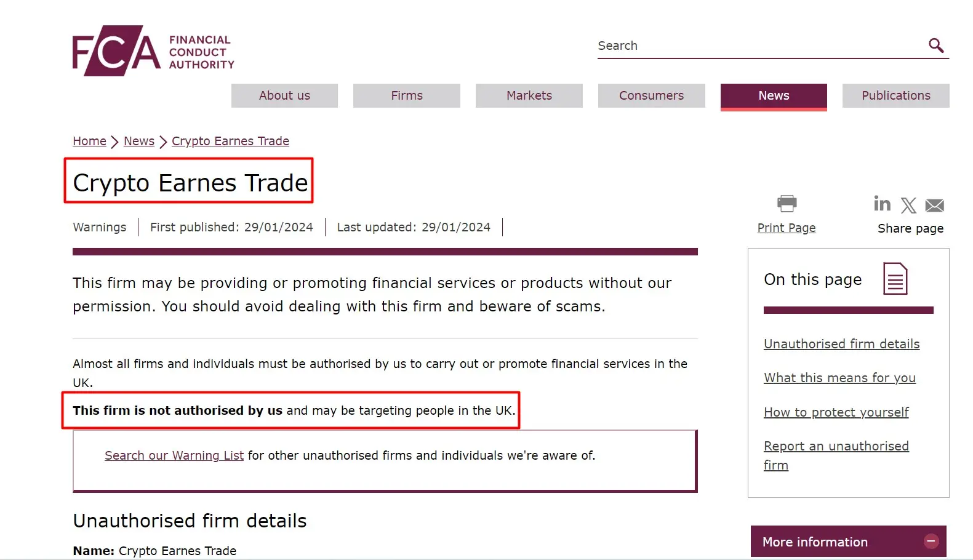The height and width of the screenshot is (560, 973).
Task: Navigate to Home via the breadcrumb
Action: click(89, 141)
